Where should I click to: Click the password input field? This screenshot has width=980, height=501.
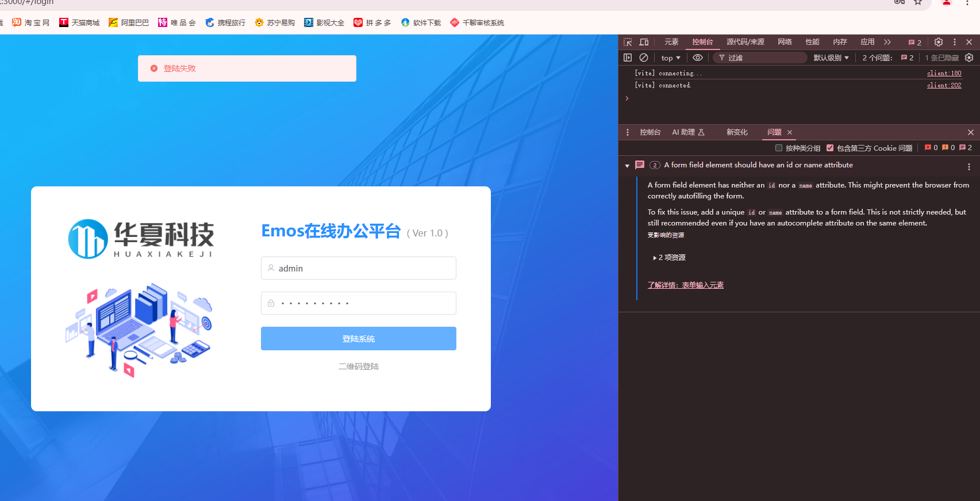coord(359,303)
